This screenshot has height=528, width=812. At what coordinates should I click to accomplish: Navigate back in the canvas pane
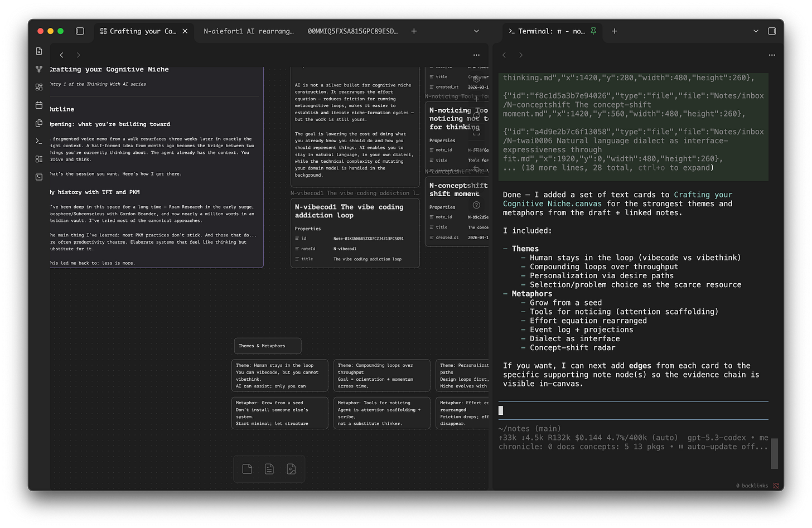(x=62, y=55)
